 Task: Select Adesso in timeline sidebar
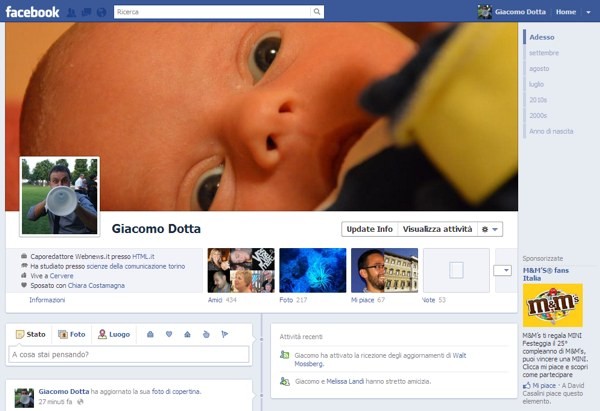[x=541, y=37]
